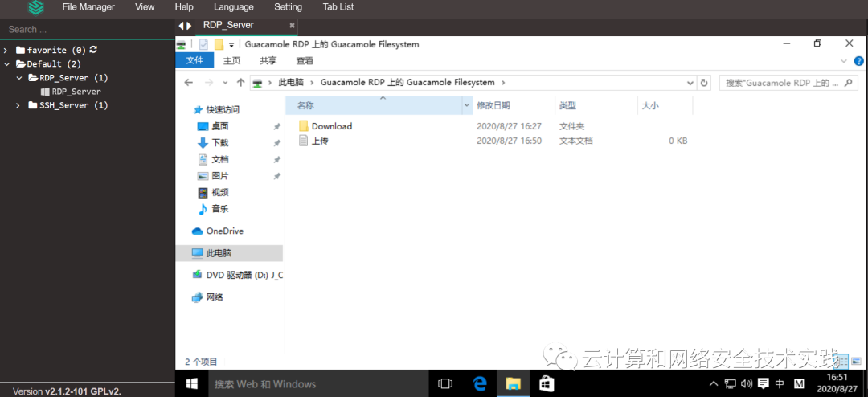
Task: Open the Language menu
Action: point(234,7)
